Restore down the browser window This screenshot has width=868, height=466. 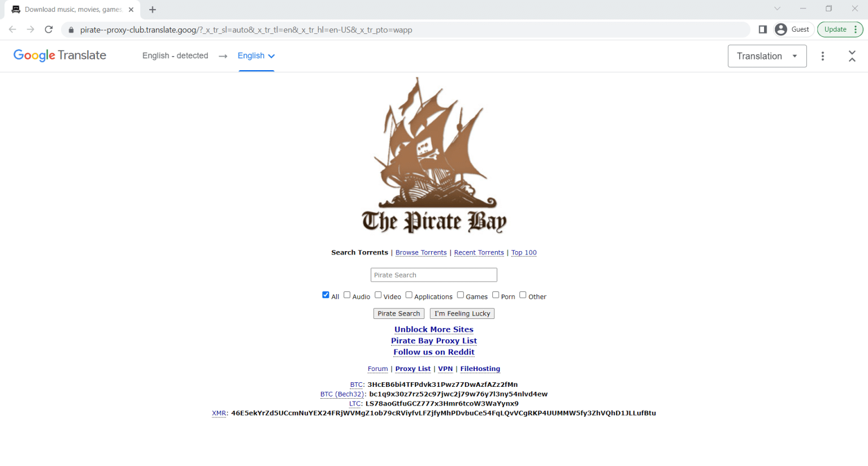829,8
